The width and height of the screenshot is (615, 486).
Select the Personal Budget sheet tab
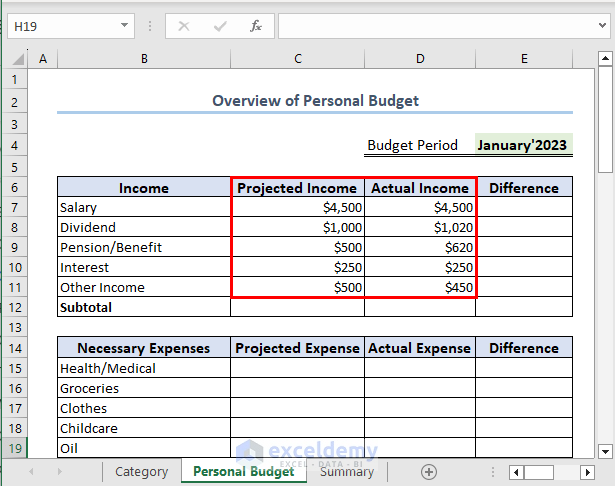point(244,471)
